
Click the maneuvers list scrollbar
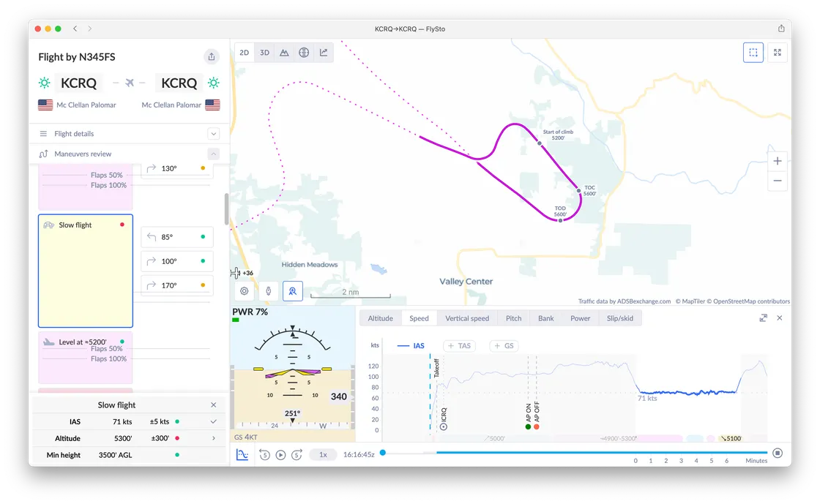pyautogui.click(x=226, y=209)
